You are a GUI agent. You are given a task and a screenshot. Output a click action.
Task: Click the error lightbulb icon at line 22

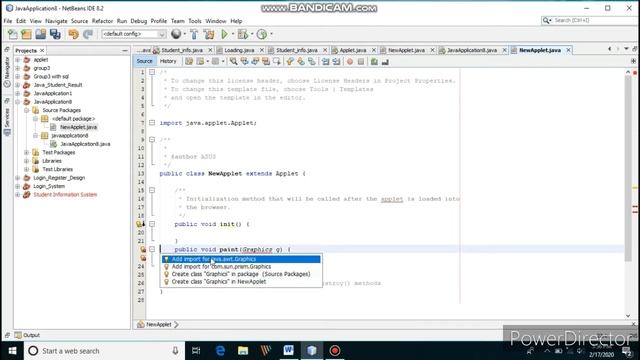143,249
